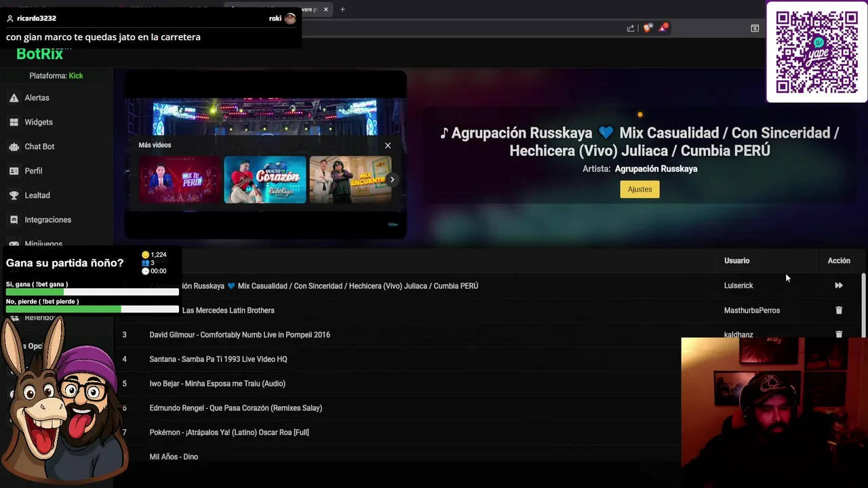Open a new browser tab
The image size is (868, 488).
click(342, 9)
